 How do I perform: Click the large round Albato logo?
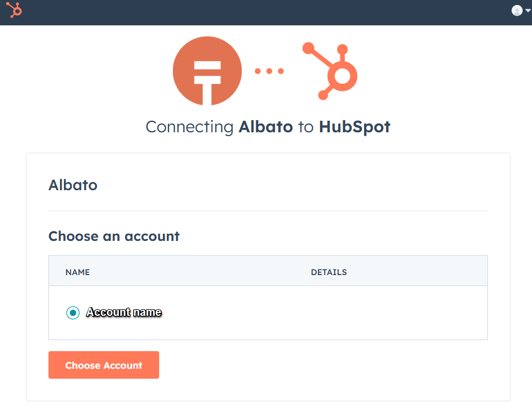207,71
